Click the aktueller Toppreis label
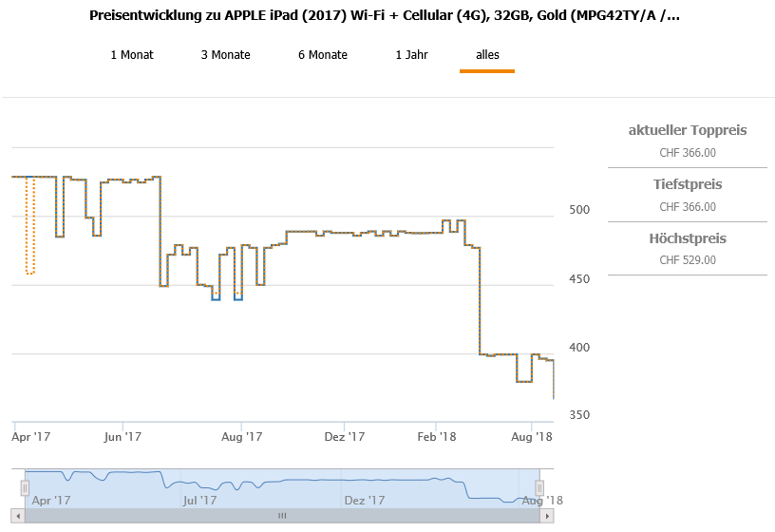The image size is (775, 532). tap(688, 130)
